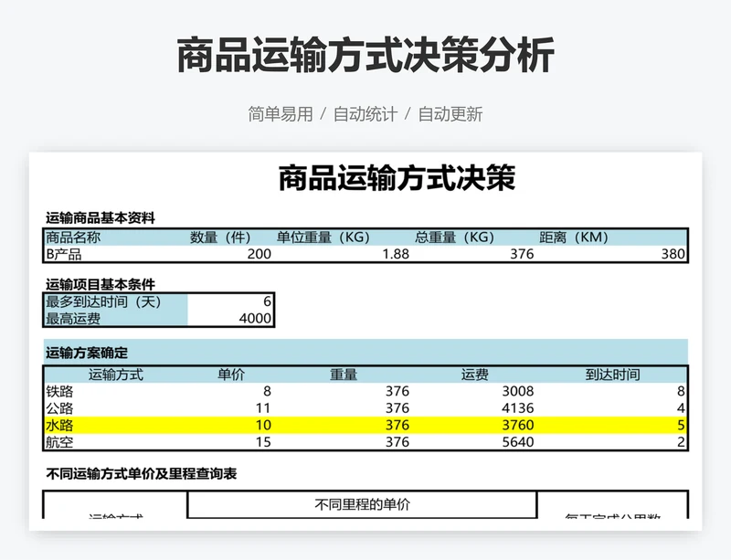Click the 公路 transport row label
This screenshot has height=560, width=731.
click(59, 408)
